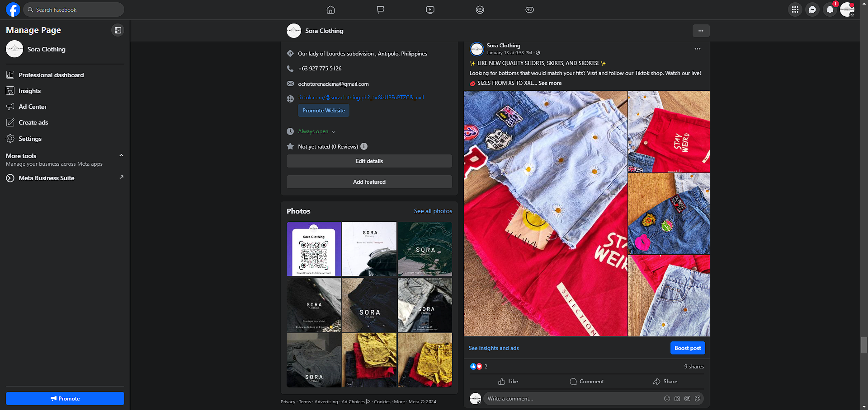Click the Boost post button
The height and width of the screenshot is (410, 868).
pyautogui.click(x=688, y=348)
